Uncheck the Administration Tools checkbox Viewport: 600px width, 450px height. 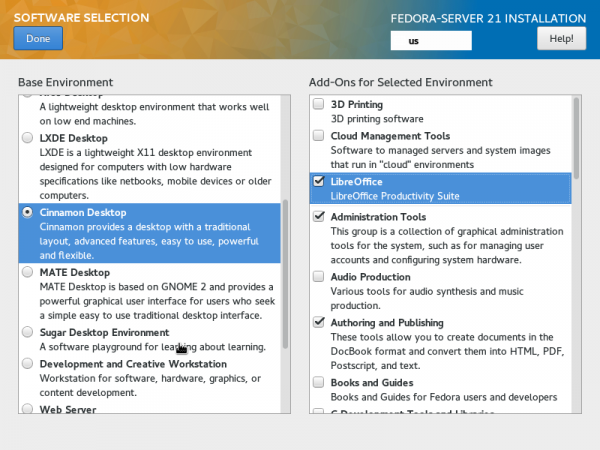point(318,216)
